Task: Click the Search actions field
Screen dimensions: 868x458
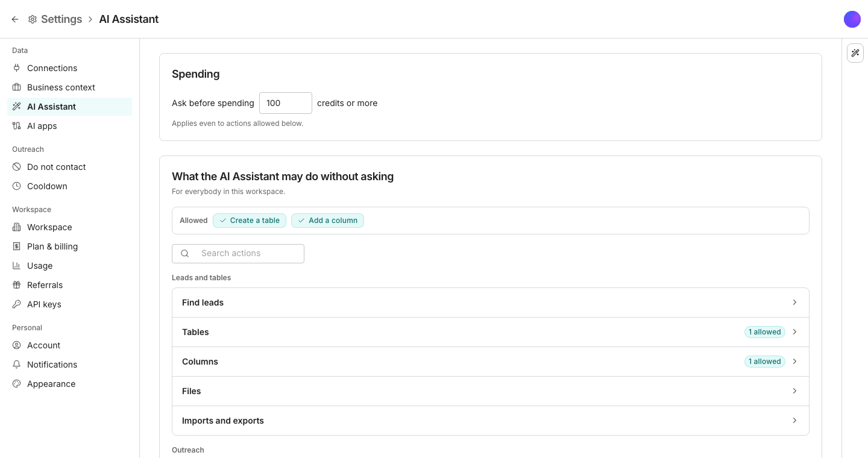Action: [x=238, y=254]
